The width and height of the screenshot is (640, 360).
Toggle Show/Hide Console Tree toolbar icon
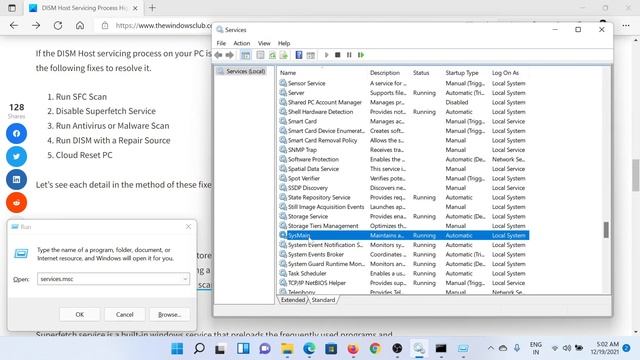pos(245,55)
